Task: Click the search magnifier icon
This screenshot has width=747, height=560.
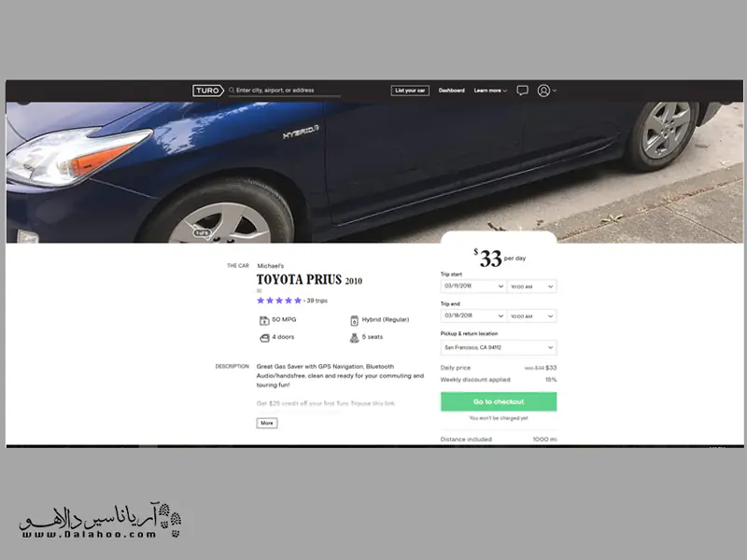Action: [x=232, y=90]
